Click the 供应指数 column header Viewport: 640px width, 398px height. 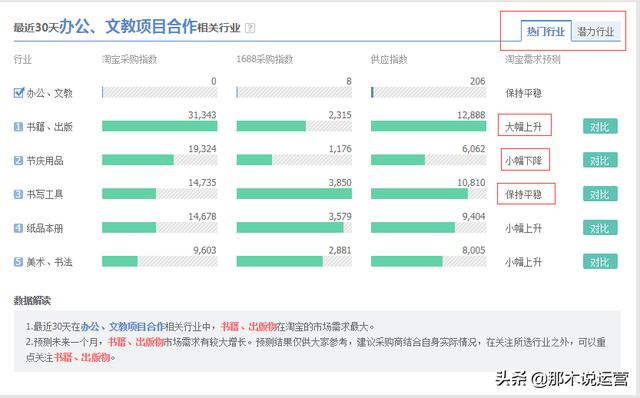pos(389,59)
